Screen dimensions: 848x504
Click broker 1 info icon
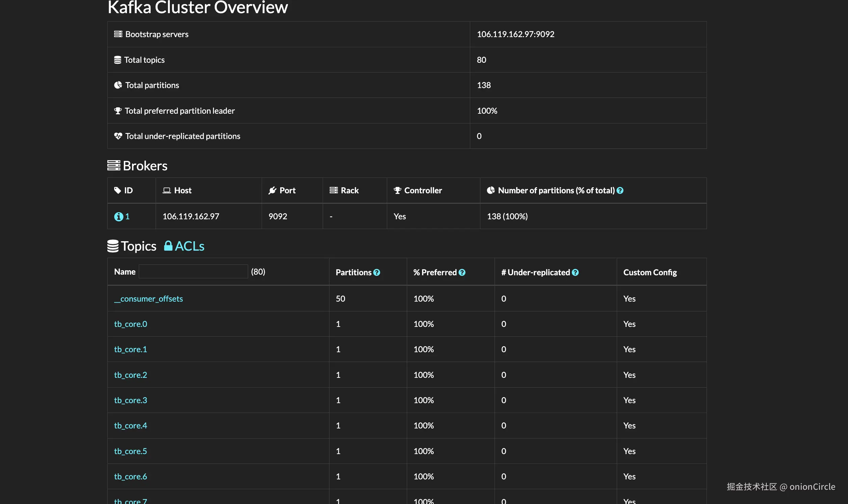point(118,217)
